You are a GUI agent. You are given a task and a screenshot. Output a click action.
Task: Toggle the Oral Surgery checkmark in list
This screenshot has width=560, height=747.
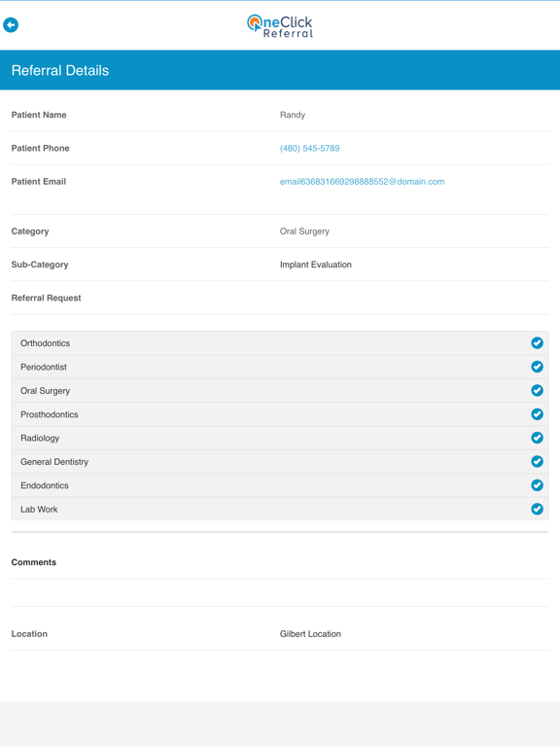tap(537, 391)
